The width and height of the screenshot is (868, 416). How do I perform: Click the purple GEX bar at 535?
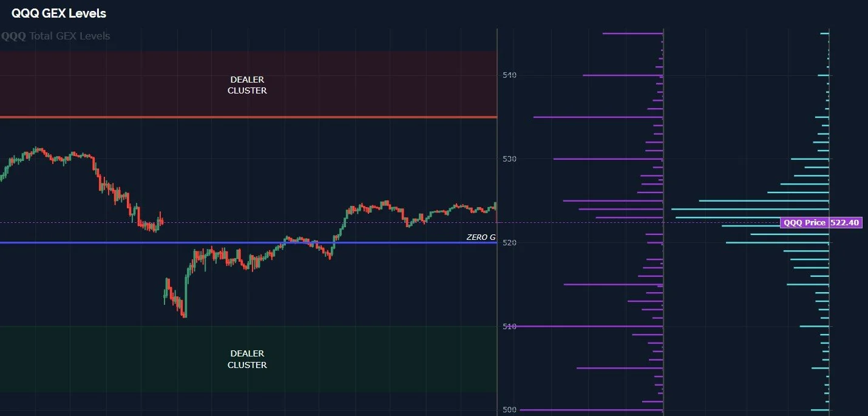tap(598, 117)
